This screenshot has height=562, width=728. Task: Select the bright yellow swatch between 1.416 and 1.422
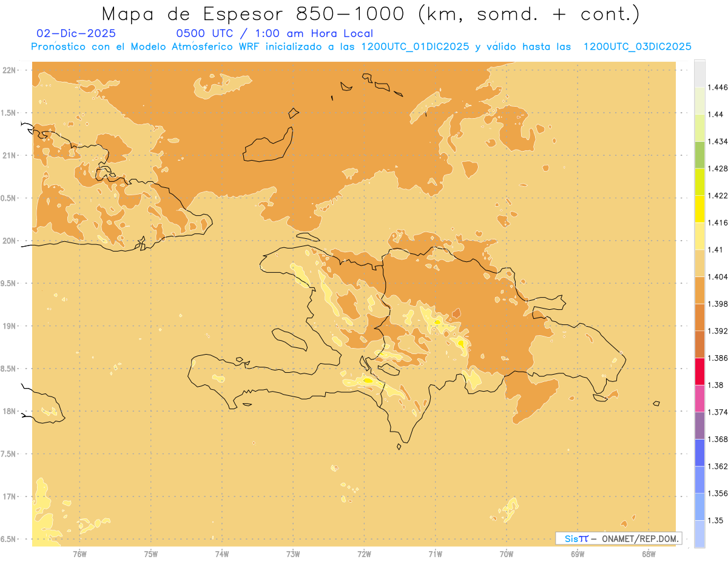(699, 209)
